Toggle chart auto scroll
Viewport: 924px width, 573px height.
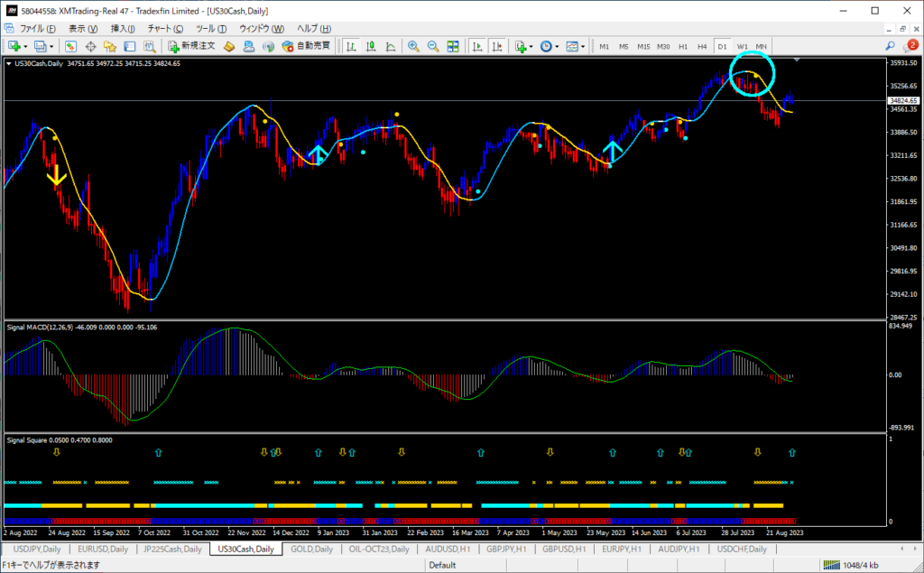(x=477, y=47)
